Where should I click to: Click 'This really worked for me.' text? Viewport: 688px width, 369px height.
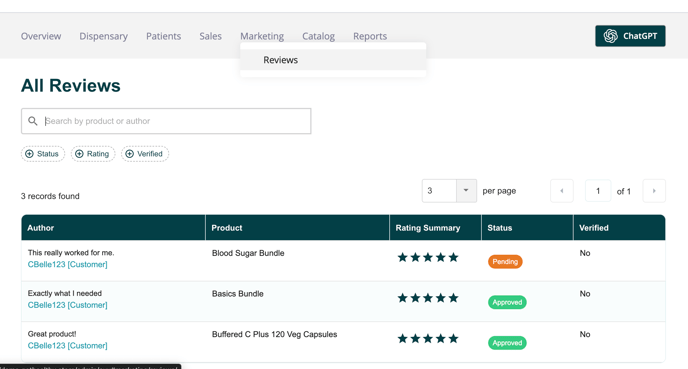71,253
